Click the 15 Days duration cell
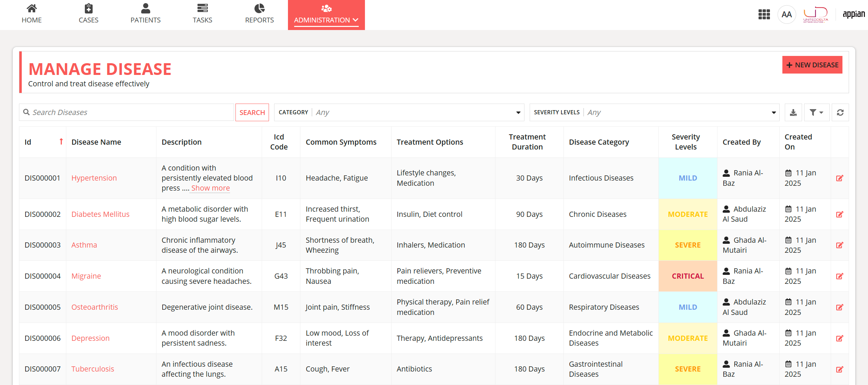This screenshot has height=385, width=868. click(529, 276)
